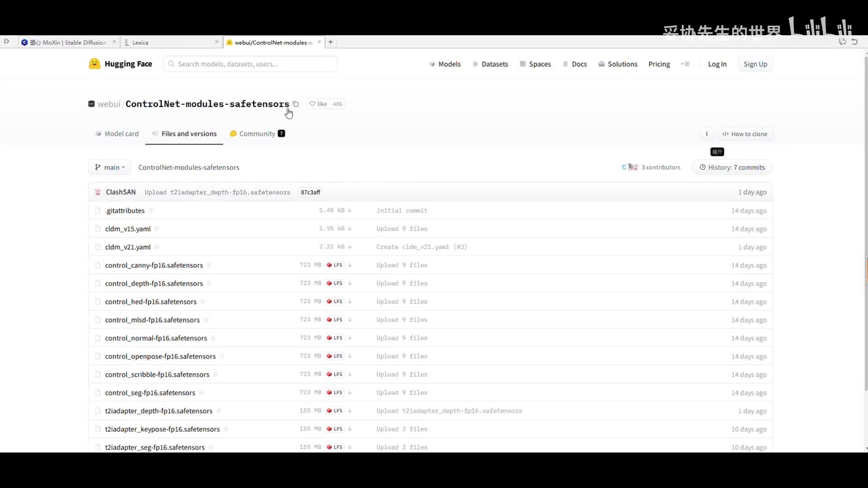The height and width of the screenshot is (488, 868).
Task: Click browser undo/restore arrow icon top right
Action: [854, 42]
